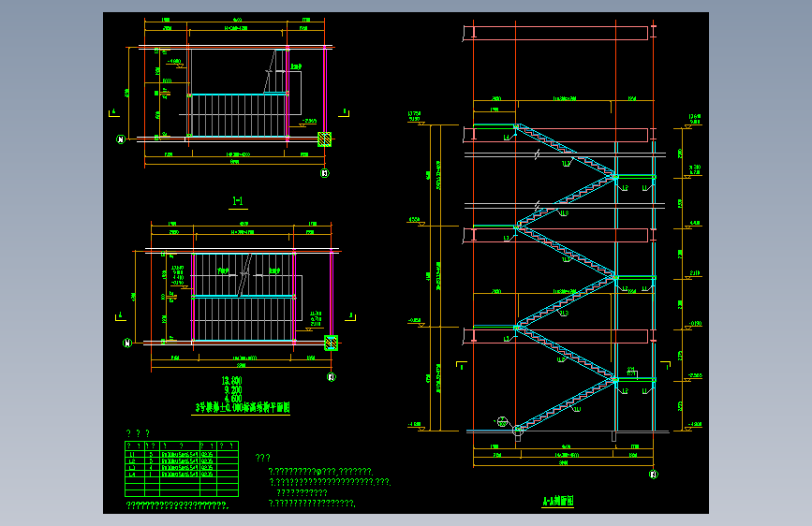Select the A-A section drawing title
This screenshot has height=526, width=812.
point(558,501)
